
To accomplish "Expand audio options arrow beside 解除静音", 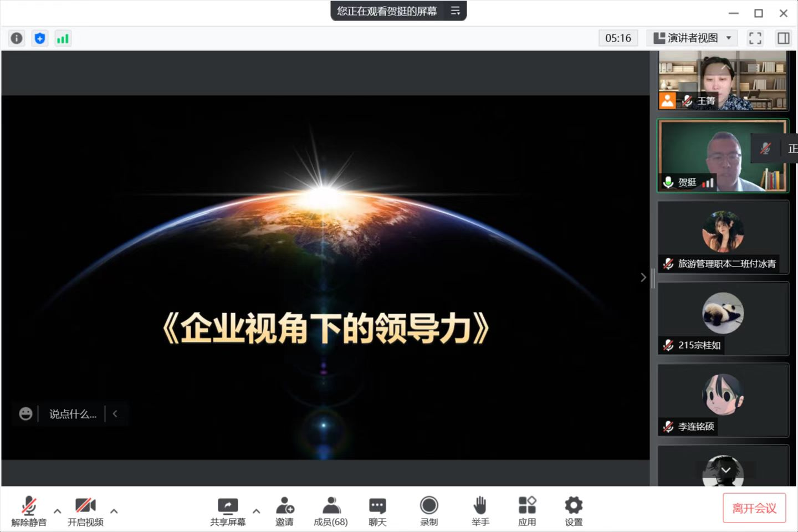I will click(x=57, y=511).
